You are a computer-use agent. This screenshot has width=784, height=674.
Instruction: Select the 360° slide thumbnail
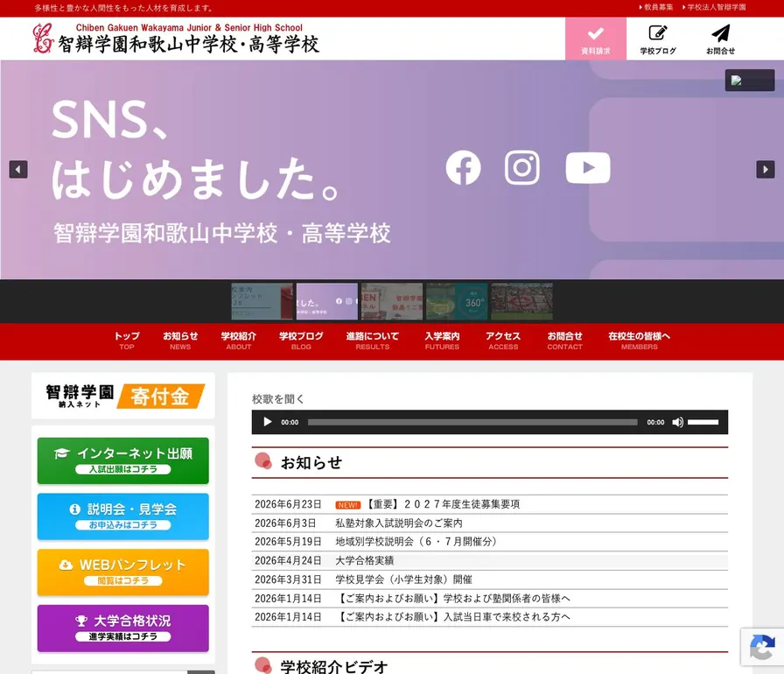point(457,301)
